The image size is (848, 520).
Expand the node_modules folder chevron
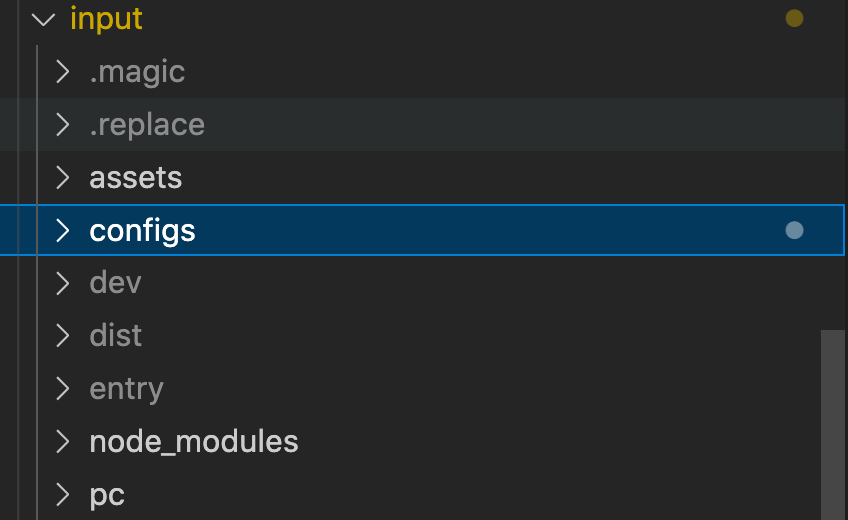pyautogui.click(x=63, y=441)
